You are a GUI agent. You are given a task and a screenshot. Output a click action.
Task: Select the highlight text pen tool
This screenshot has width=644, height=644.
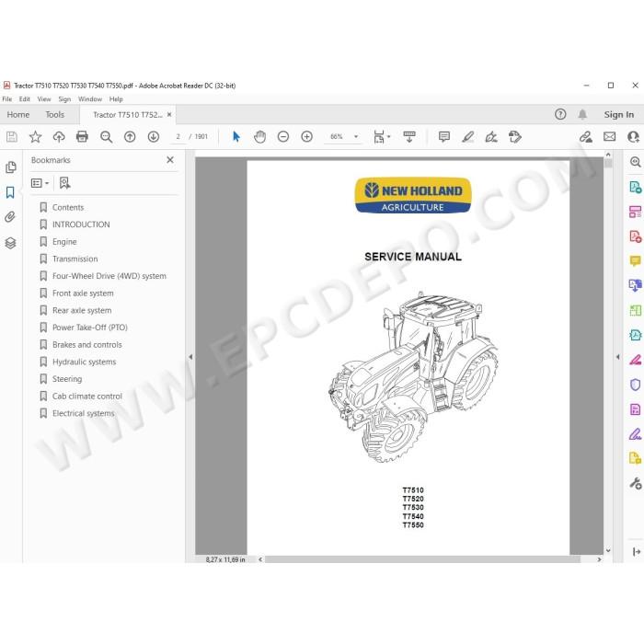pos(467,137)
